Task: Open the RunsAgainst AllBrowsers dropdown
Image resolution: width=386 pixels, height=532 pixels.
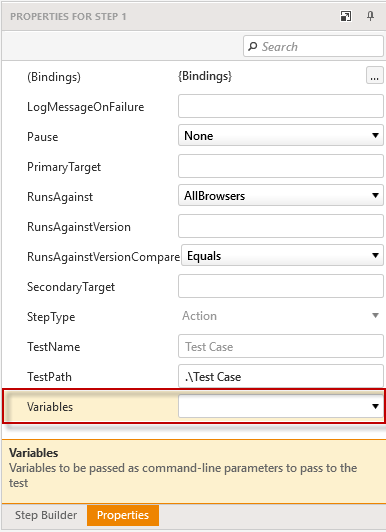Action: coord(281,195)
